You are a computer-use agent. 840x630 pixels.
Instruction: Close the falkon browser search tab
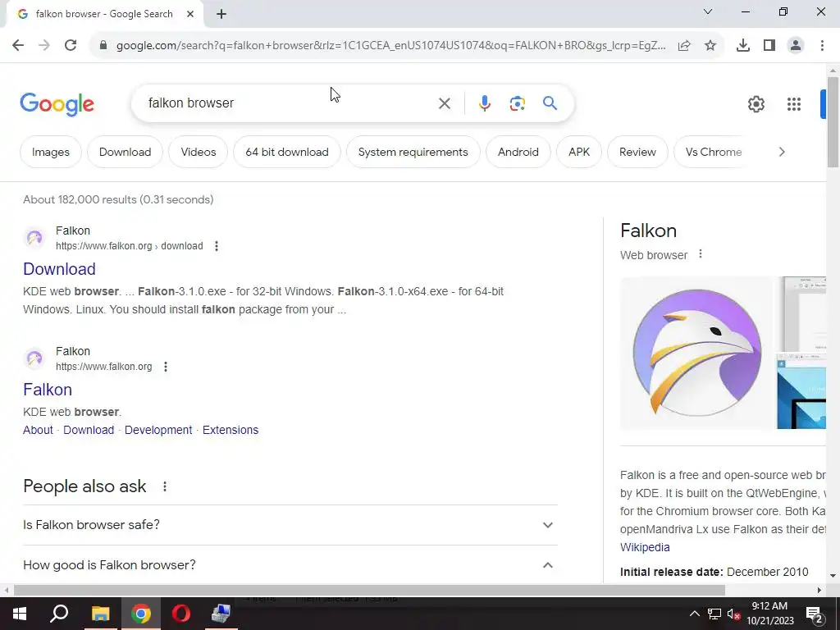(190, 14)
